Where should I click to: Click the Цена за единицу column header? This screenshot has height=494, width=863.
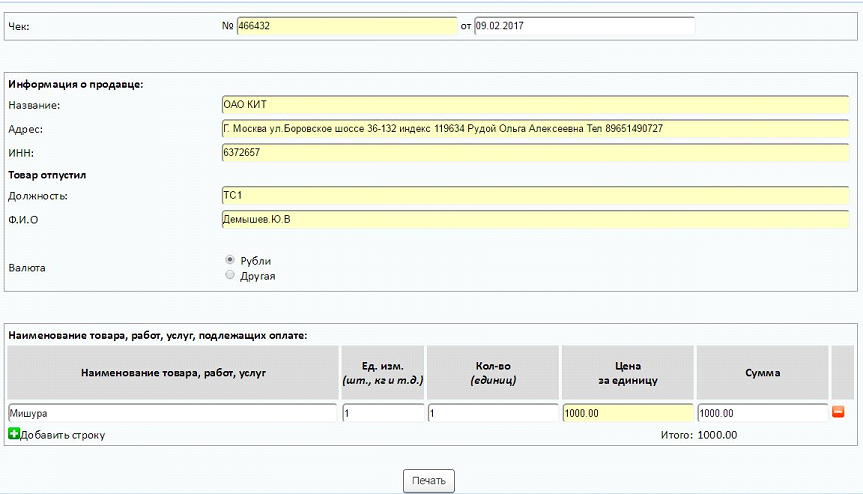click(628, 373)
